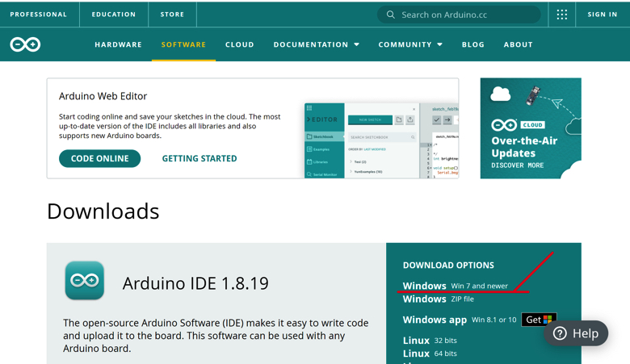The width and height of the screenshot is (630, 364).
Task: Open the Windows app Win 8.1 or 10 link
Action: click(460, 320)
